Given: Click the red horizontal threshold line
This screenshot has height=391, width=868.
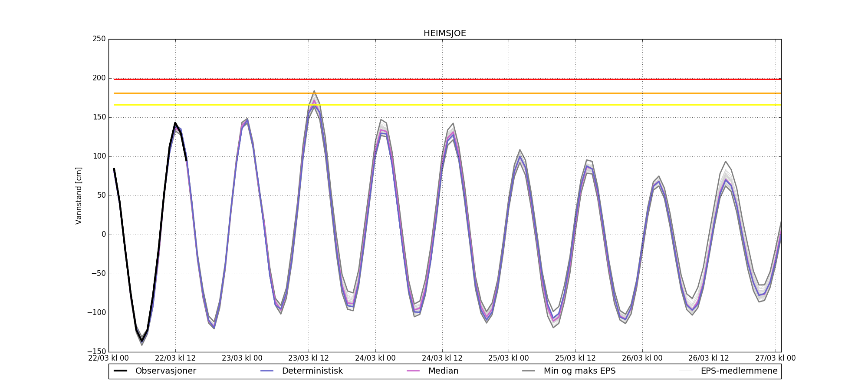Looking at the screenshot, I should [434, 79].
